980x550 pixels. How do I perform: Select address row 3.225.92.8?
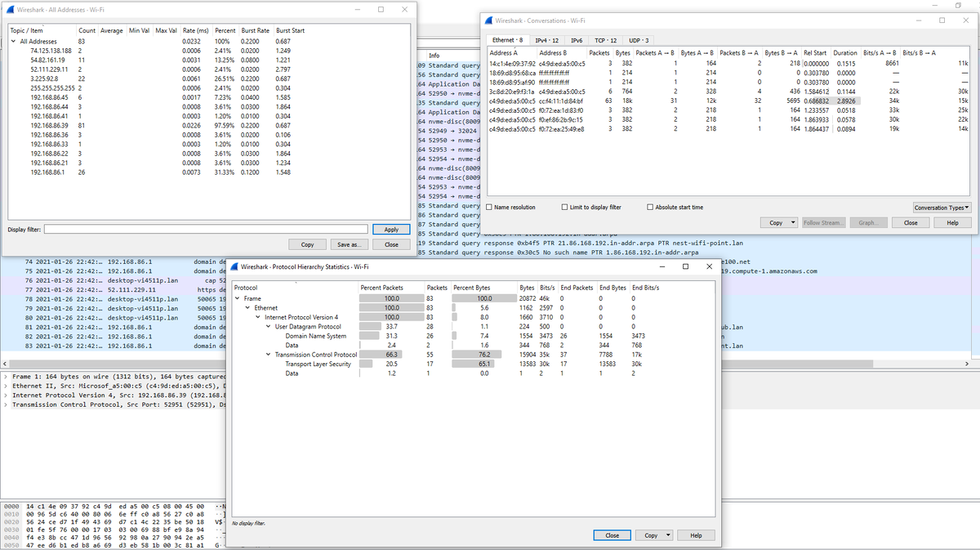click(x=207, y=78)
